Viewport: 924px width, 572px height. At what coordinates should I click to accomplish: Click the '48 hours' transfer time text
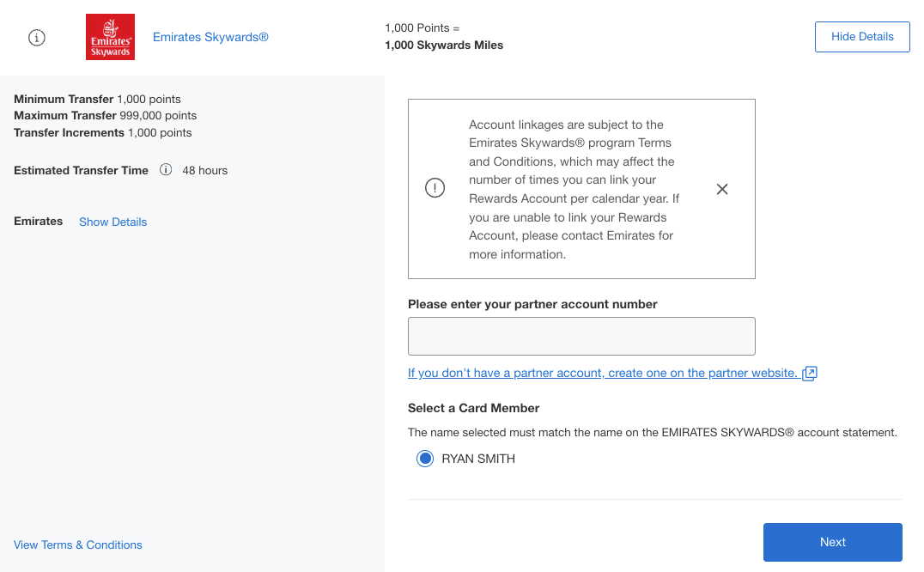[204, 170]
